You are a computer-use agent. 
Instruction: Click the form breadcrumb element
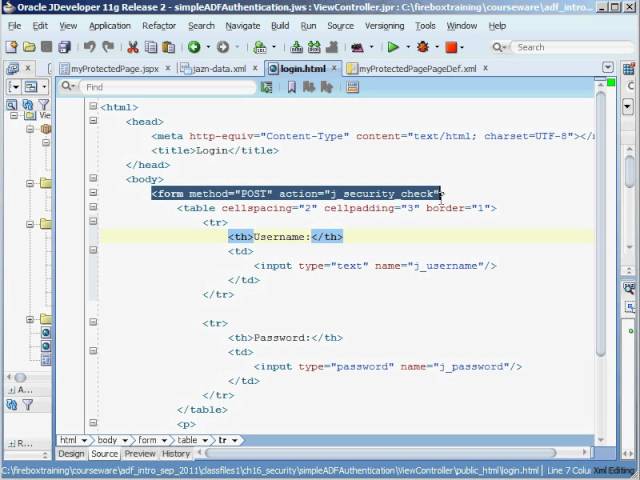click(147, 440)
